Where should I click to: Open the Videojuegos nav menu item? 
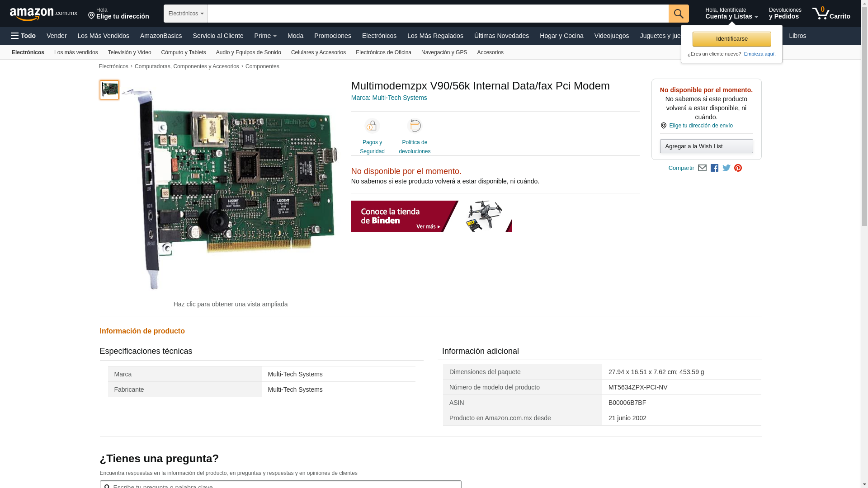611,36
